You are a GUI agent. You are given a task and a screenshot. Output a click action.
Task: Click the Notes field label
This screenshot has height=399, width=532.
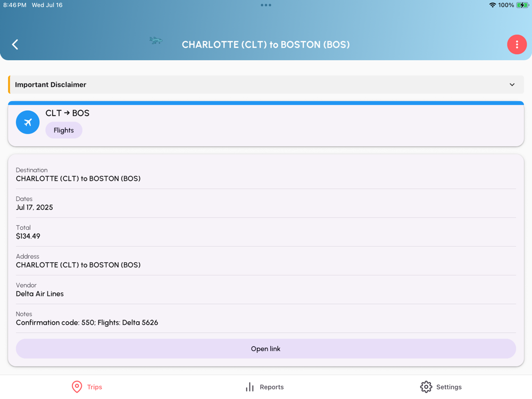24,314
